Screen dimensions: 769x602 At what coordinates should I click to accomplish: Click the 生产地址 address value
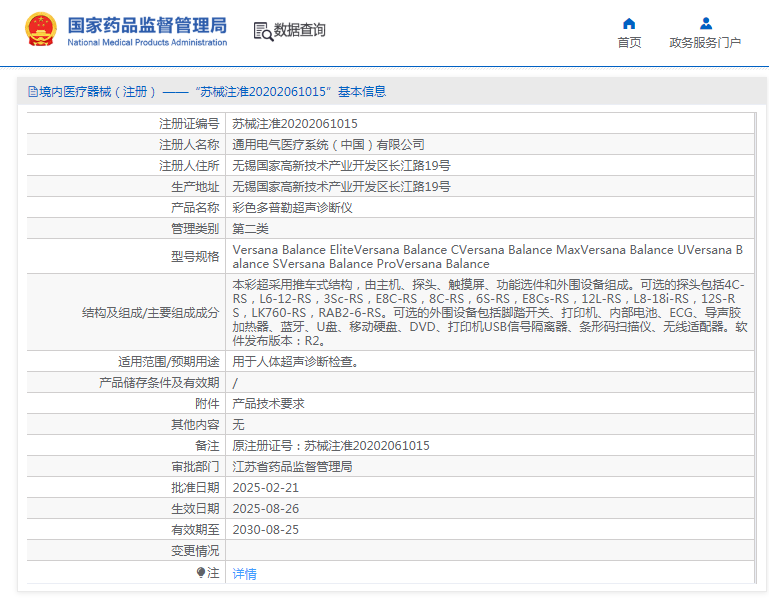pyautogui.click(x=341, y=187)
